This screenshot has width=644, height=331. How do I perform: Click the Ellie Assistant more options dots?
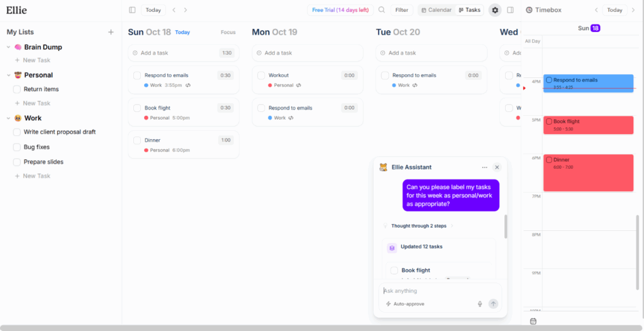485,167
